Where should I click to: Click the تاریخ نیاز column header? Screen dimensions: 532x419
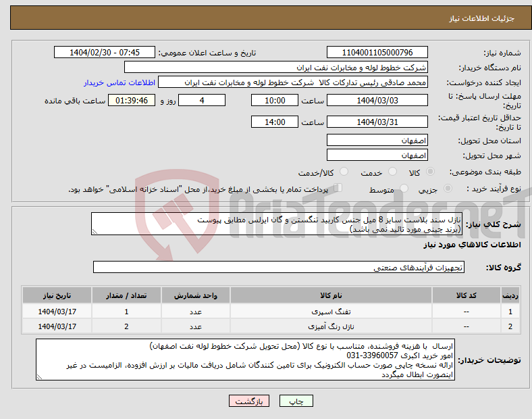pos(57,295)
